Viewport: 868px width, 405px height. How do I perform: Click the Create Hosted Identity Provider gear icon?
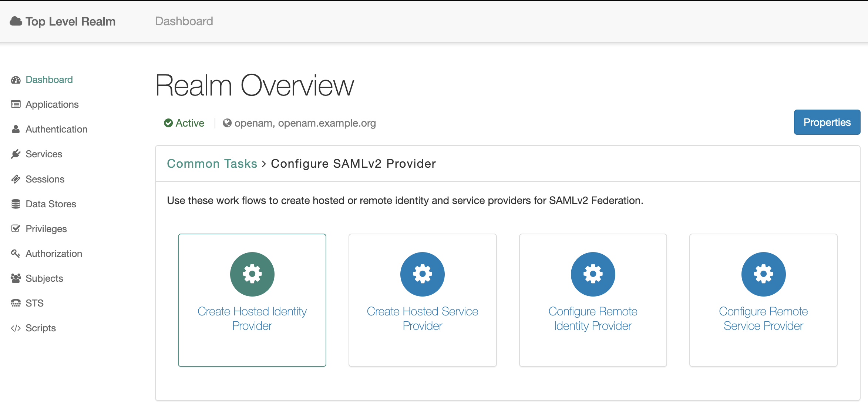(x=252, y=274)
